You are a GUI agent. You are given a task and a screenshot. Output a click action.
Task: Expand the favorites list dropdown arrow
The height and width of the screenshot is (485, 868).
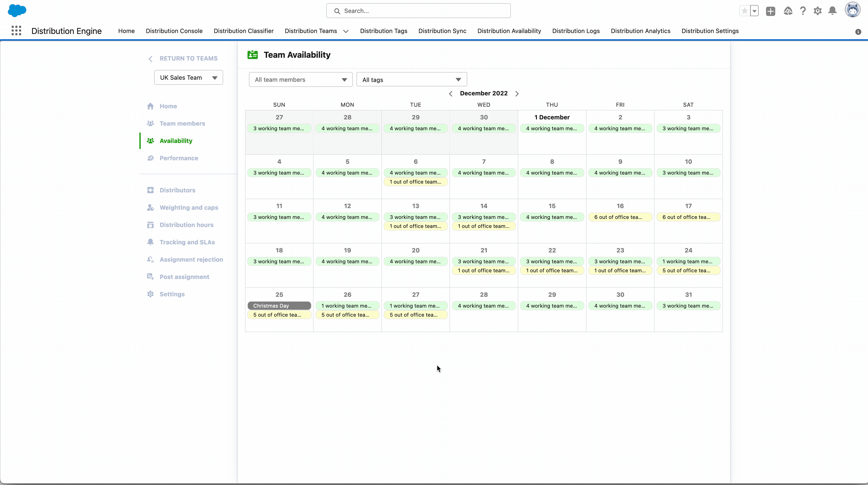[x=754, y=11]
